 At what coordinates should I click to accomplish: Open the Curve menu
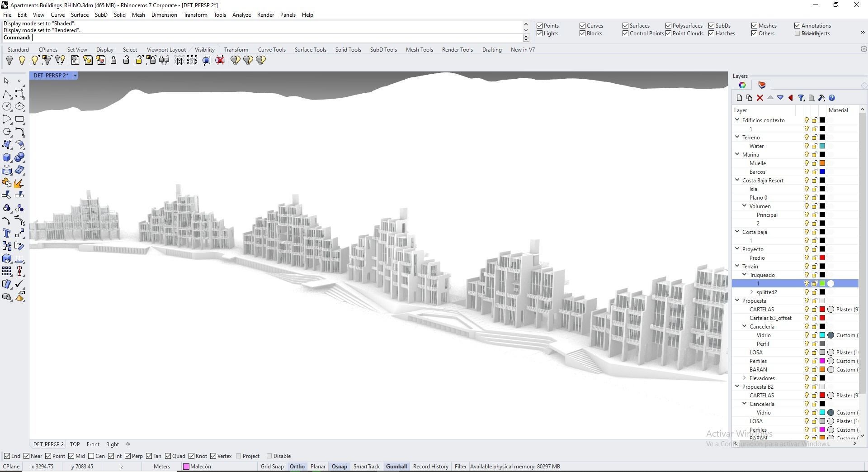pyautogui.click(x=57, y=15)
